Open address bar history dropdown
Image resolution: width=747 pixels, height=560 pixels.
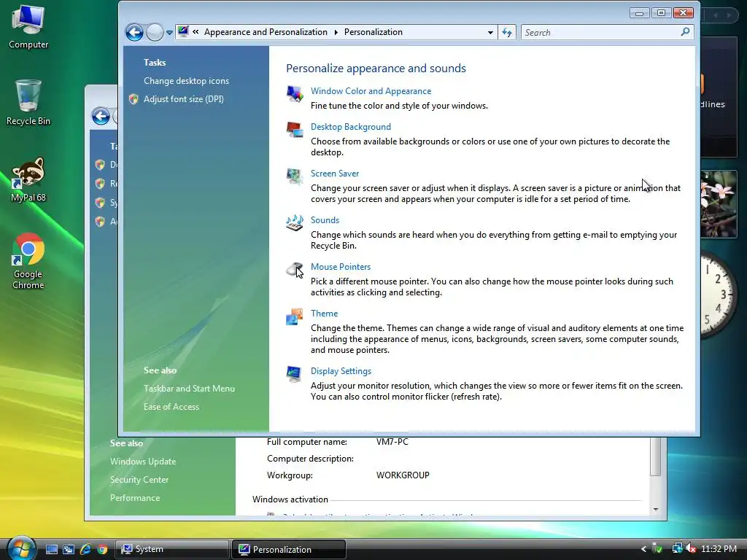pos(490,32)
